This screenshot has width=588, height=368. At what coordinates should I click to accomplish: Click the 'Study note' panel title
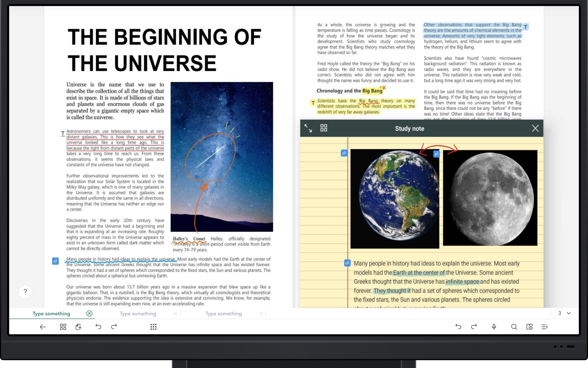pyautogui.click(x=410, y=129)
